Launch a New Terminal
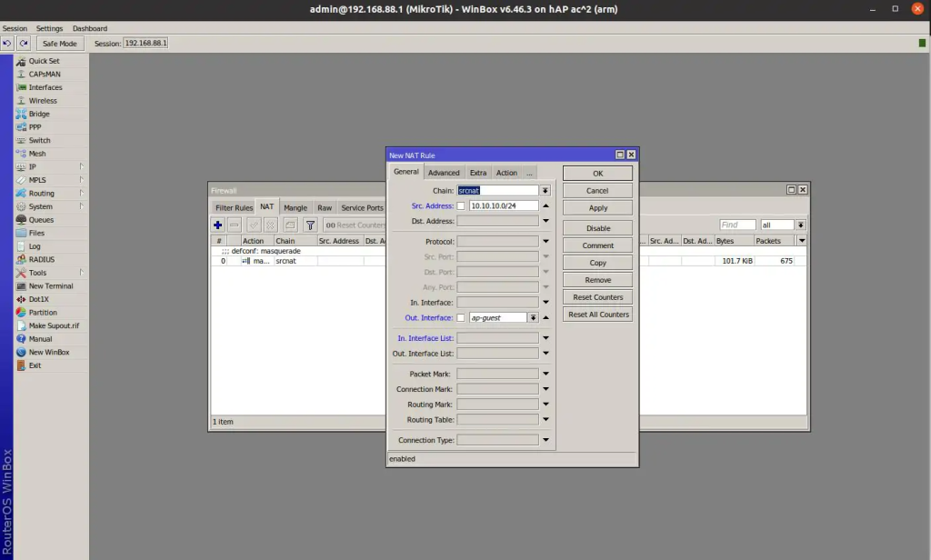The height and width of the screenshot is (560, 931). (51, 285)
